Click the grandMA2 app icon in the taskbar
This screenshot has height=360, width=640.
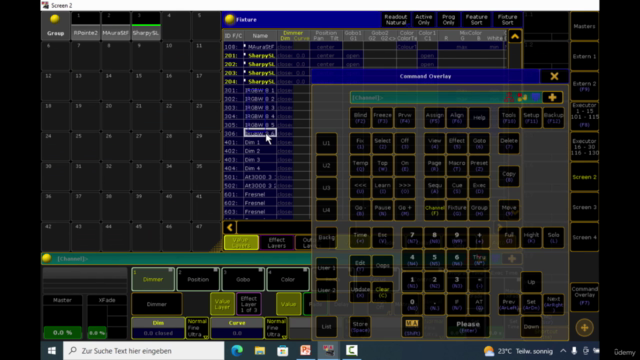(x=329, y=351)
